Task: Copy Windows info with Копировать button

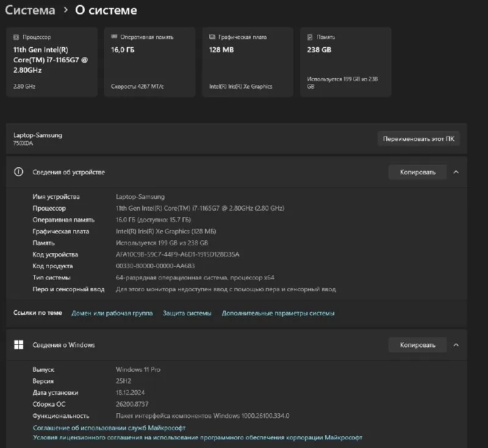Action: pos(418,345)
